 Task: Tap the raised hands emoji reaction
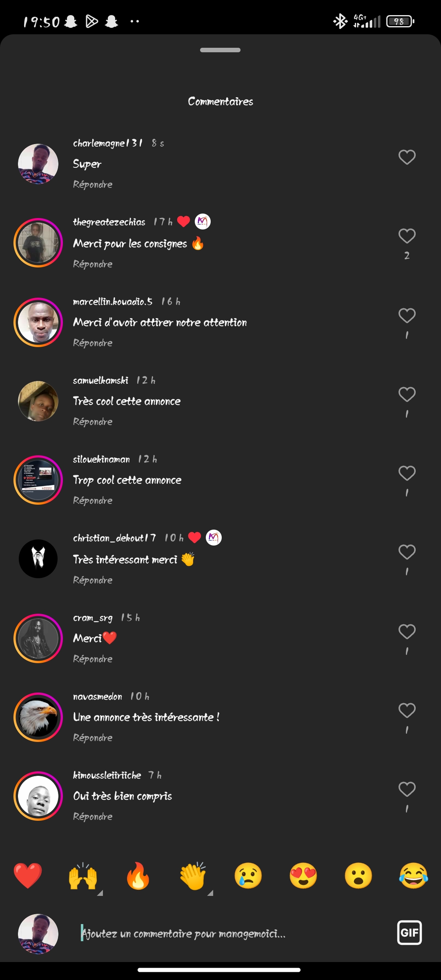[83, 876]
